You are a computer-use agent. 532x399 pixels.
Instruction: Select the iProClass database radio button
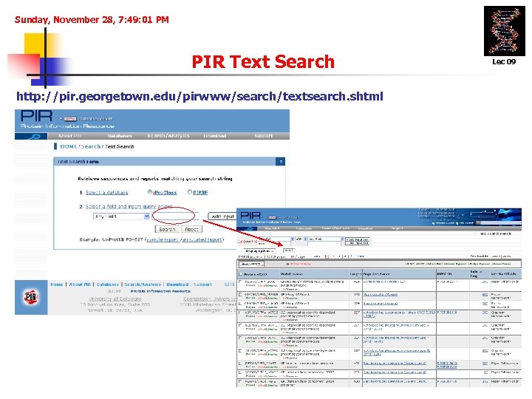click(x=149, y=192)
